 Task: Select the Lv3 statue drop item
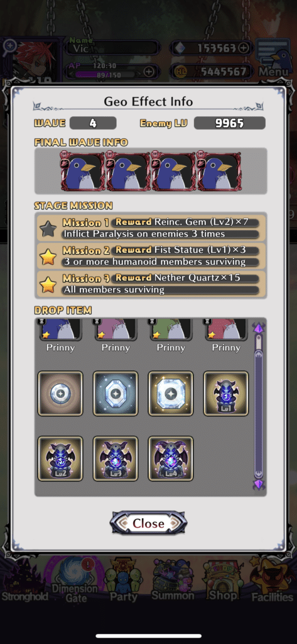pyautogui.click(x=116, y=458)
